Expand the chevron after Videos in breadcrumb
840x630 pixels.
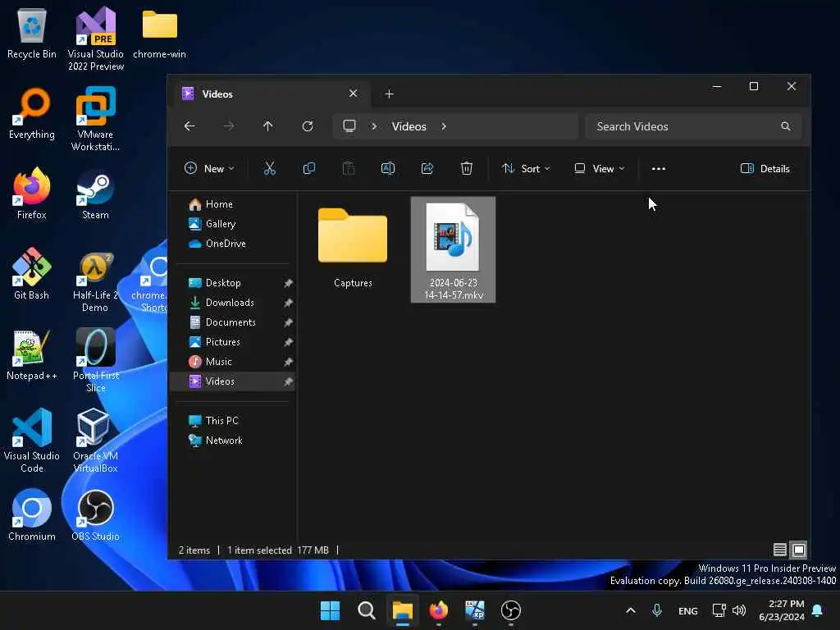click(444, 126)
